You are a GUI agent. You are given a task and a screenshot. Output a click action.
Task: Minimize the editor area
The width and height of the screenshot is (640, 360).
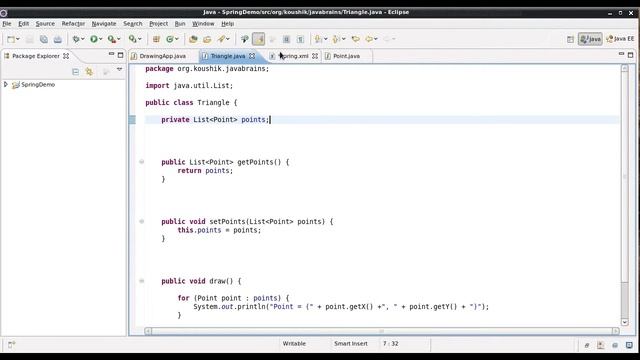point(621,54)
